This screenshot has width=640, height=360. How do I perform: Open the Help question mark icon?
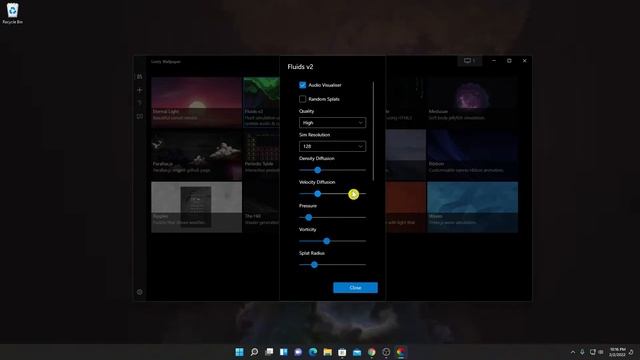[140, 103]
